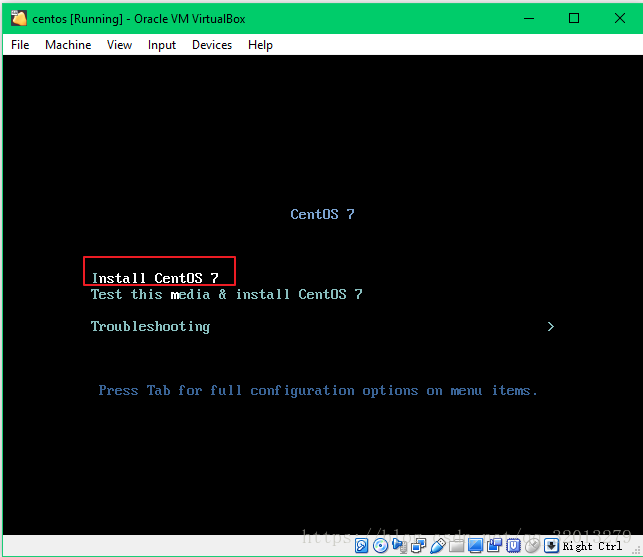Screen dimensions: 643x557
Task: Select Test this media & install CentOS 7
Action: [x=226, y=294]
